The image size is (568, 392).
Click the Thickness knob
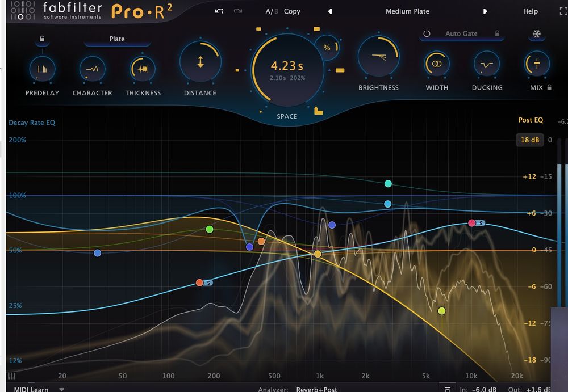[143, 69]
